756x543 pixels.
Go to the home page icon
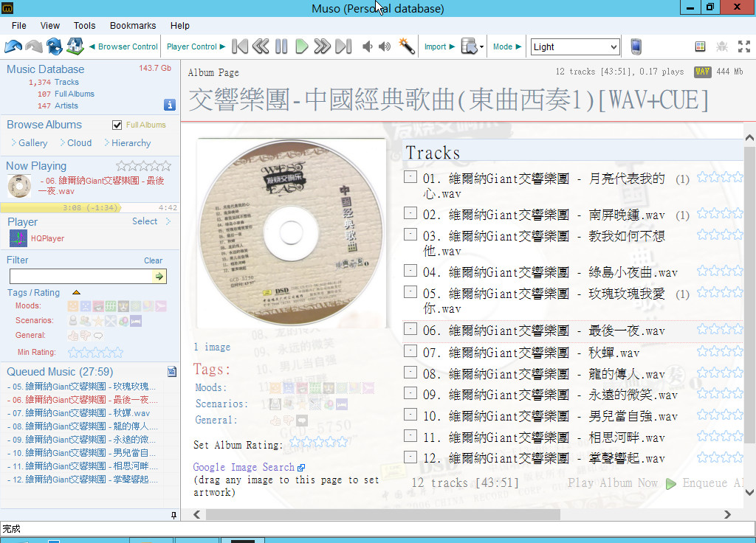point(75,46)
